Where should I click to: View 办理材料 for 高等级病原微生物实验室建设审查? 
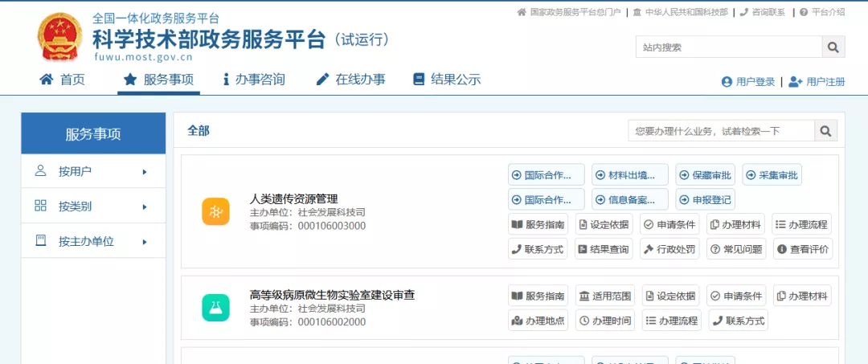pos(802,296)
